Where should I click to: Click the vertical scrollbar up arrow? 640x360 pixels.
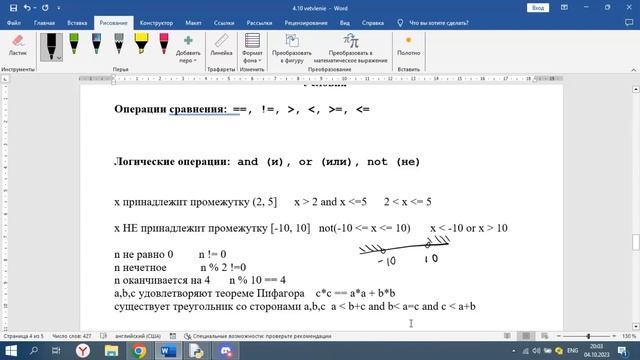(x=636, y=89)
